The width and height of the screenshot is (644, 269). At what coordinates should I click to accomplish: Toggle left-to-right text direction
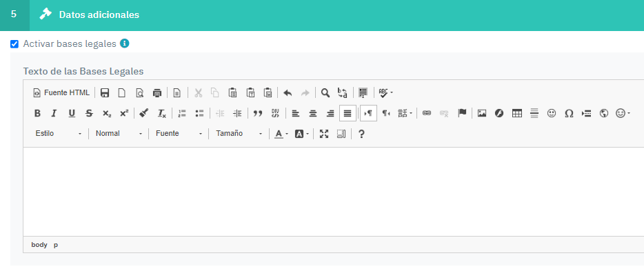coord(368,113)
